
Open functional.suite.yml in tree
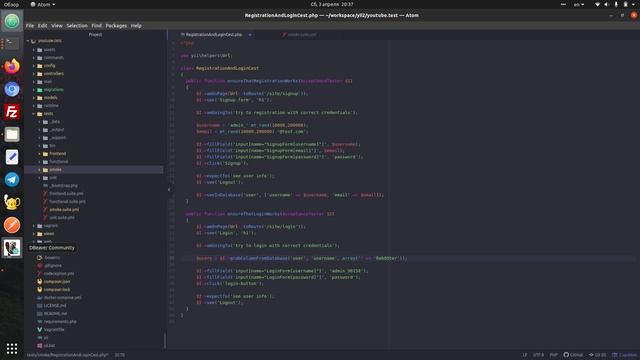67,202
